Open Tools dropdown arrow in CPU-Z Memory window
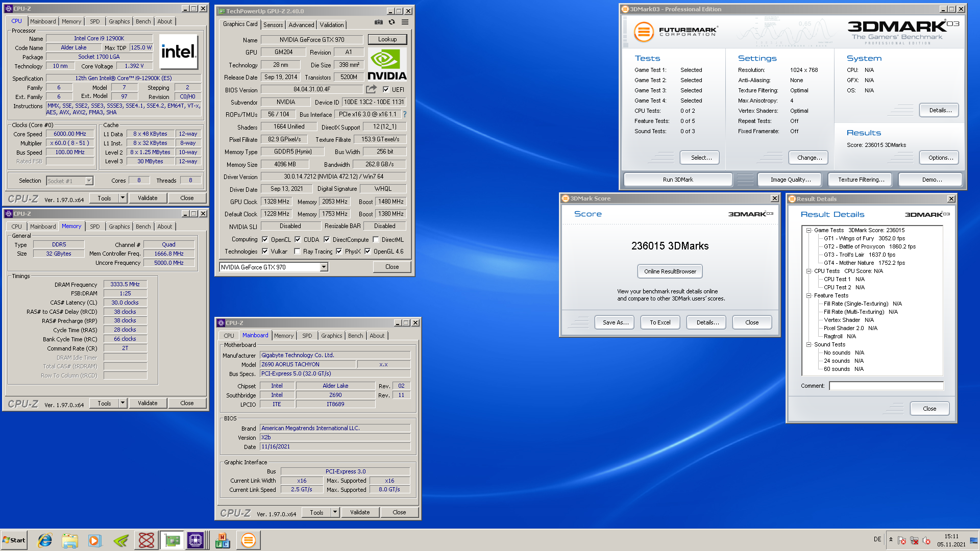Viewport: 980px width, 551px height. (122, 403)
